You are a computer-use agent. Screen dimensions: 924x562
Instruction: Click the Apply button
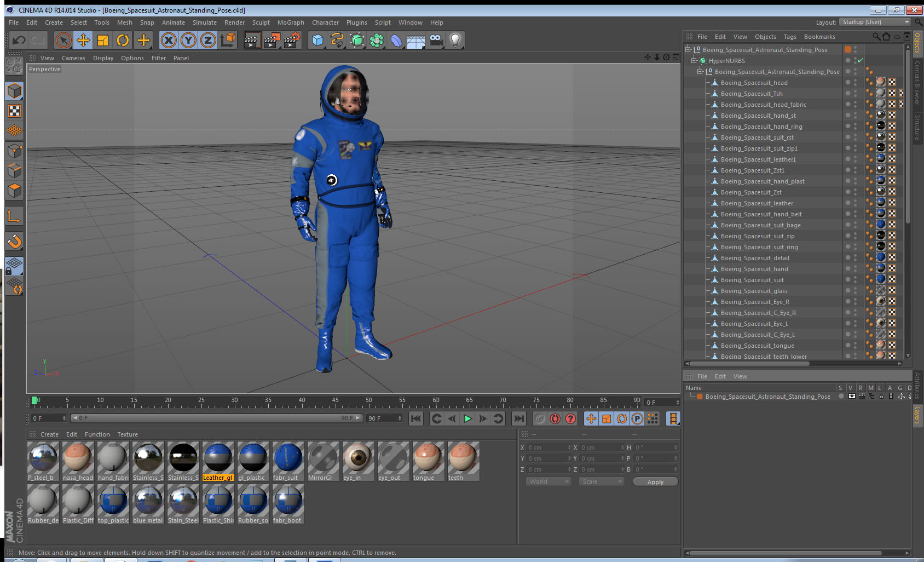pos(655,482)
